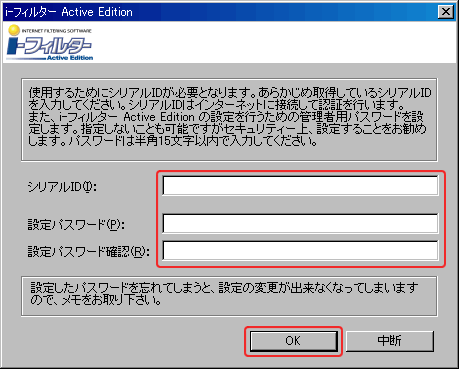This screenshot has width=459, height=369.
Task: Click the serial ID input field
Action: [300, 186]
